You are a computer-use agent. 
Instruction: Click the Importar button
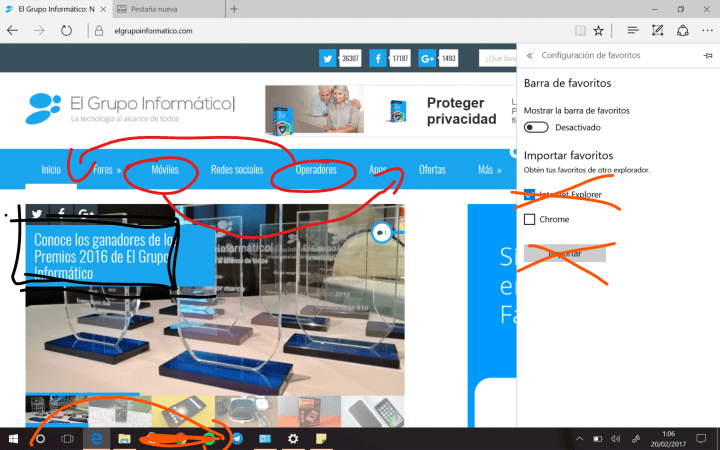tap(565, 253)
